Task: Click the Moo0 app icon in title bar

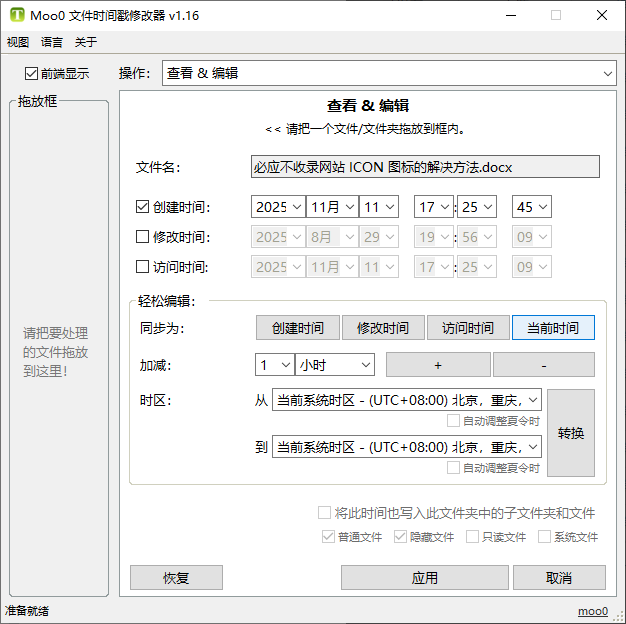Action: [17, 15]
